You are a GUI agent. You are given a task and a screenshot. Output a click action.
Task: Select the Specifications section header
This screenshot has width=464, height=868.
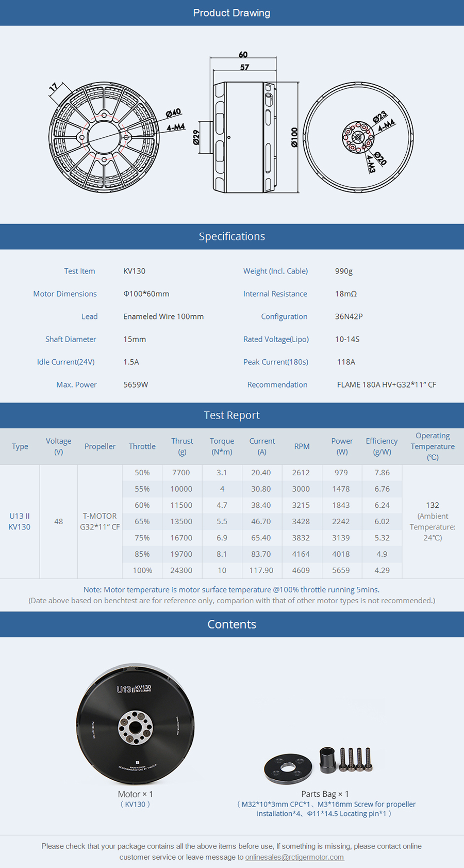[232, 236]
